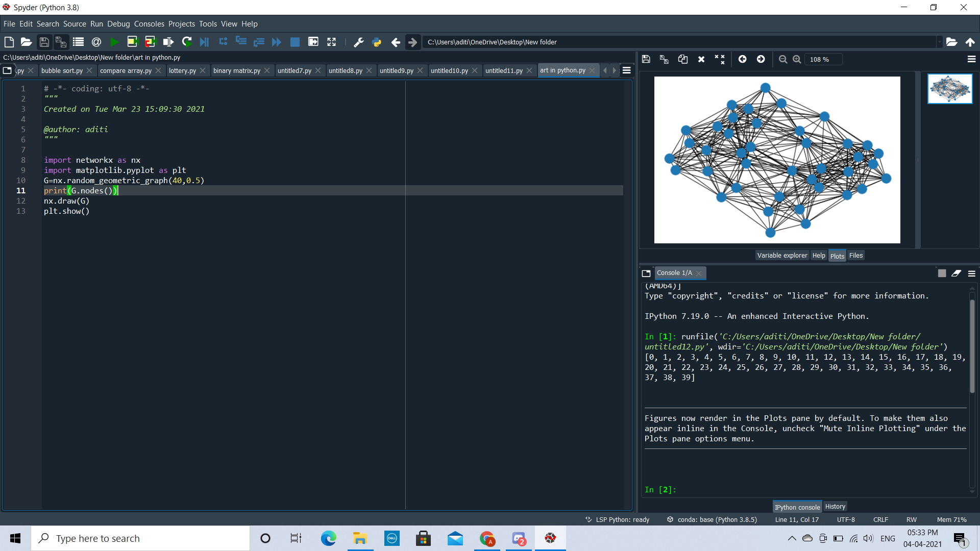Open the editor pane options menu
This screenshot has width=980, height=551.
coord(627,70)
